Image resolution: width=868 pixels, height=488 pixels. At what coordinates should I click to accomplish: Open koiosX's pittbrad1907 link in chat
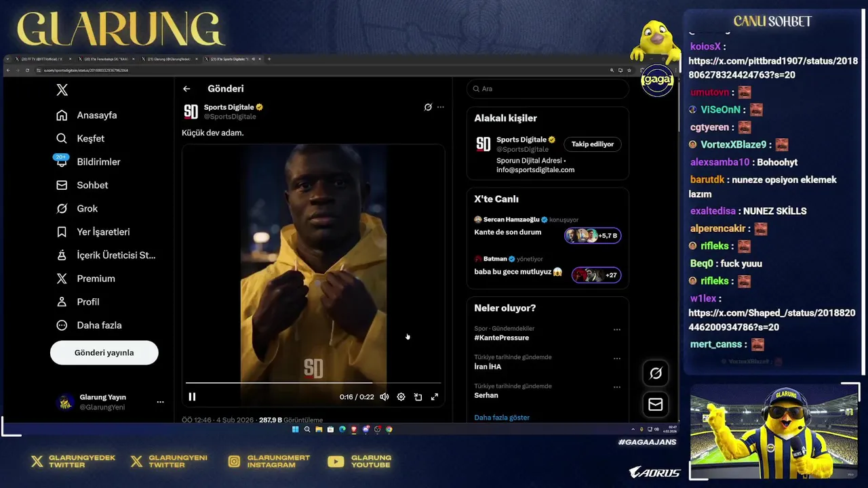773,68
